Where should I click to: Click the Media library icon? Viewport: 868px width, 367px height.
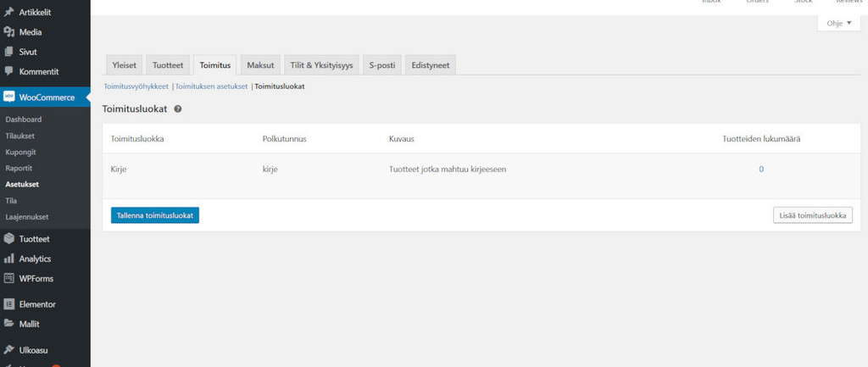[x=8, y=32]
